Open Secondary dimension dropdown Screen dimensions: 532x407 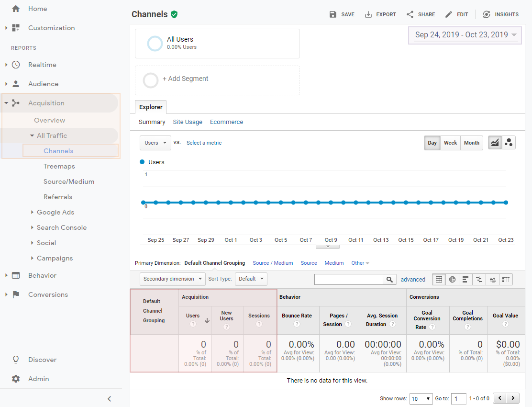tap(172, 279)
